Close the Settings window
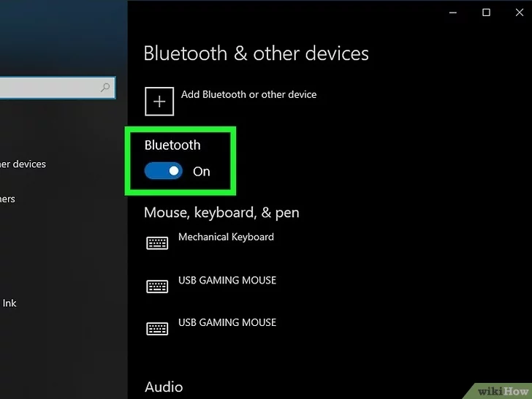 point(519,12)
